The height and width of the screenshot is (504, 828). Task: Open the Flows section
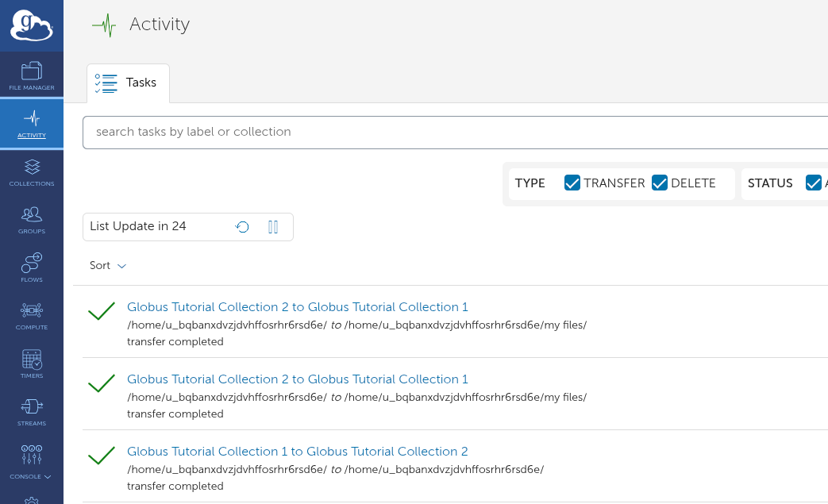32,267
